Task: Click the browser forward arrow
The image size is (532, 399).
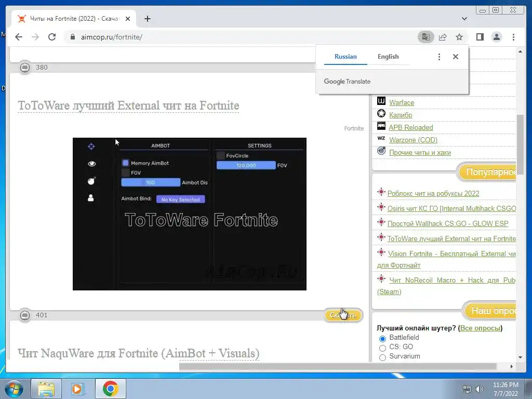Action: coord(35,37)
